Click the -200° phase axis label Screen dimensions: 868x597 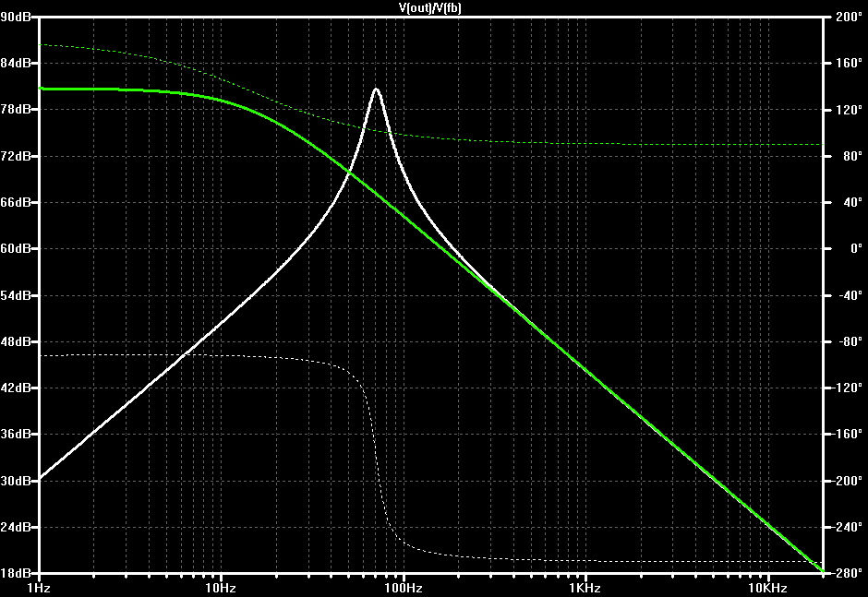click(x=847, y=481)
